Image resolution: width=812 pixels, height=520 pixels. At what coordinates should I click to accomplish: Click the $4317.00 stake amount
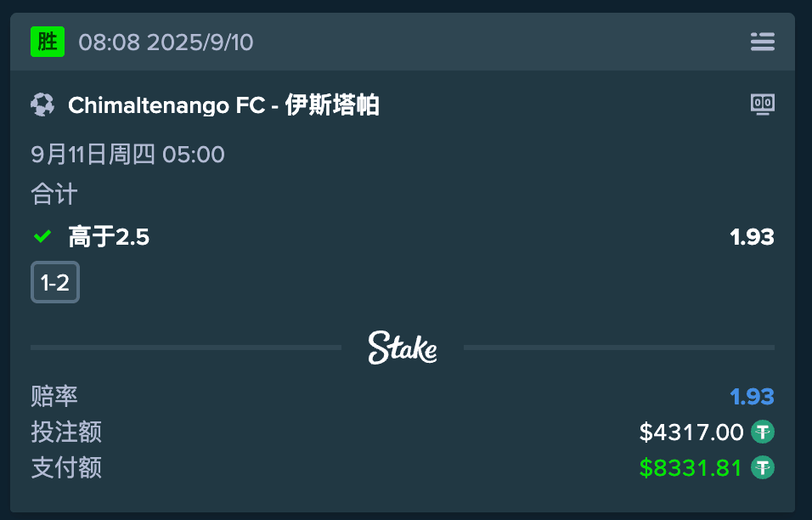pos(691,432)
